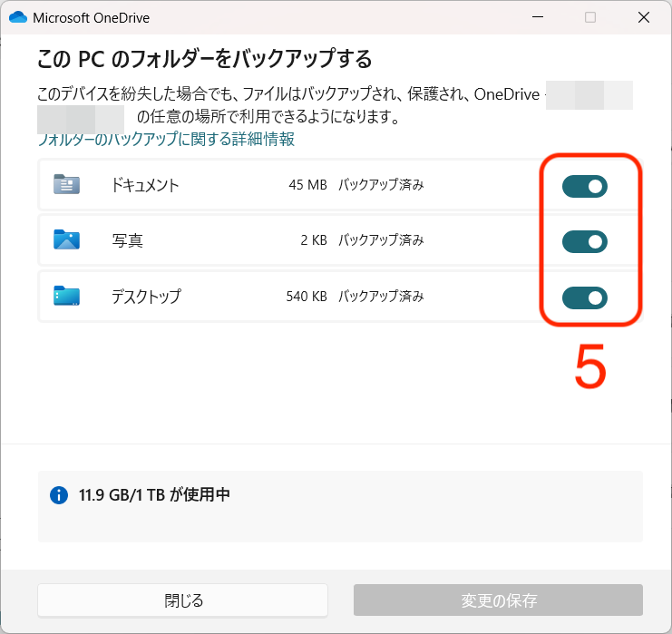Click the 閉じる button

(183, 600)
